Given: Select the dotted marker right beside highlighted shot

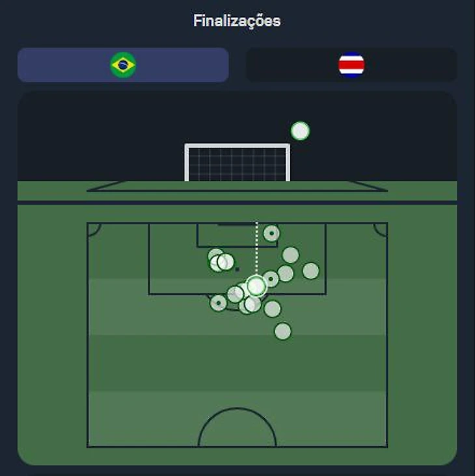Looking at the screenshot, I should coord(271,279).
